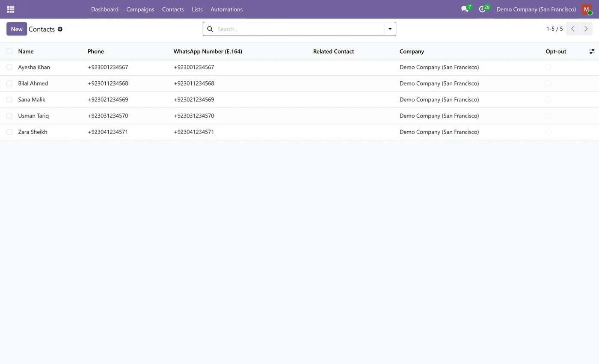Open the Contacts gear actions menu
The image size is (599, 364).
tap(60, 29)
